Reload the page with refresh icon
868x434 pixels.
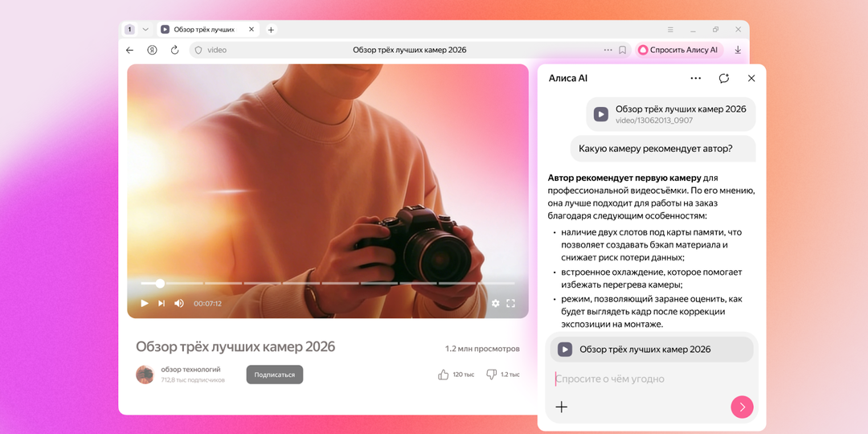175,51
